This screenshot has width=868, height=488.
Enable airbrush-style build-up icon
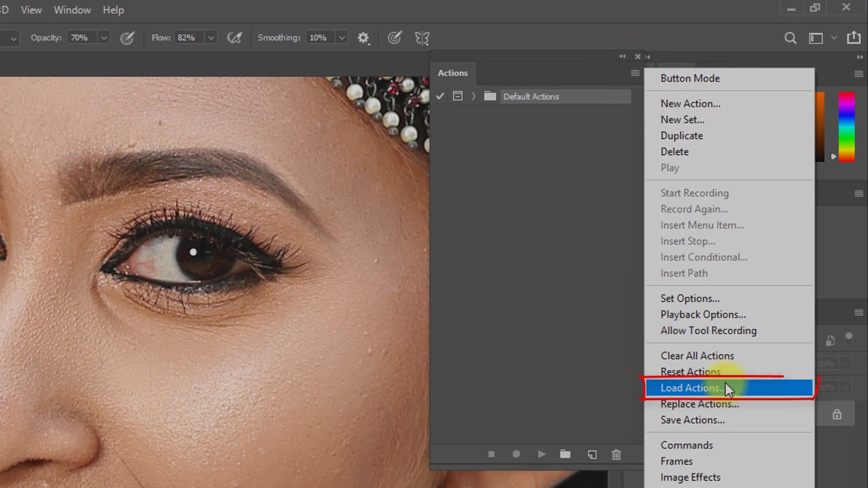click(234, 38)
